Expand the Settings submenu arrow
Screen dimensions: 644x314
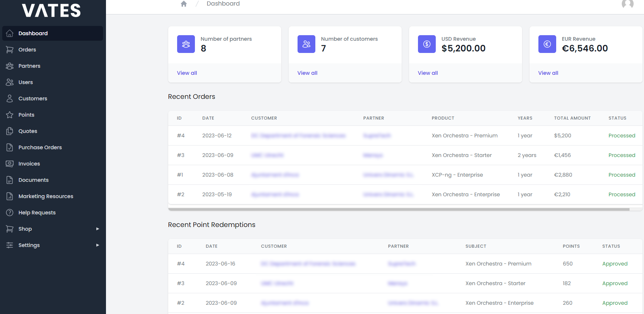(97, 245)
